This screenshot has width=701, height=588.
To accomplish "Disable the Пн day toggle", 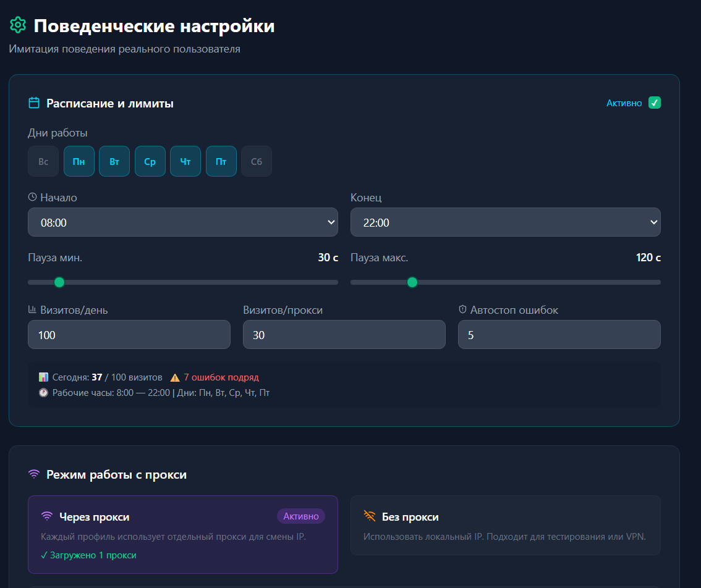I will click(x=79, y=161).
